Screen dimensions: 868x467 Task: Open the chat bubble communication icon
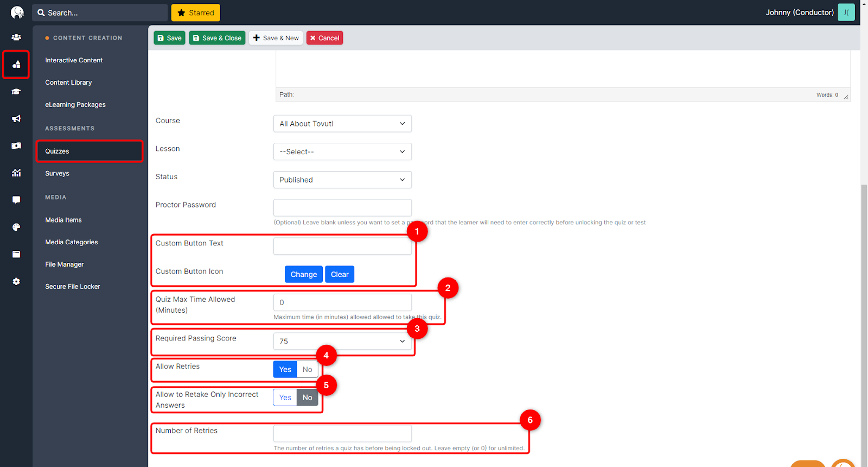pyautogui.click(x=16, y=200)
